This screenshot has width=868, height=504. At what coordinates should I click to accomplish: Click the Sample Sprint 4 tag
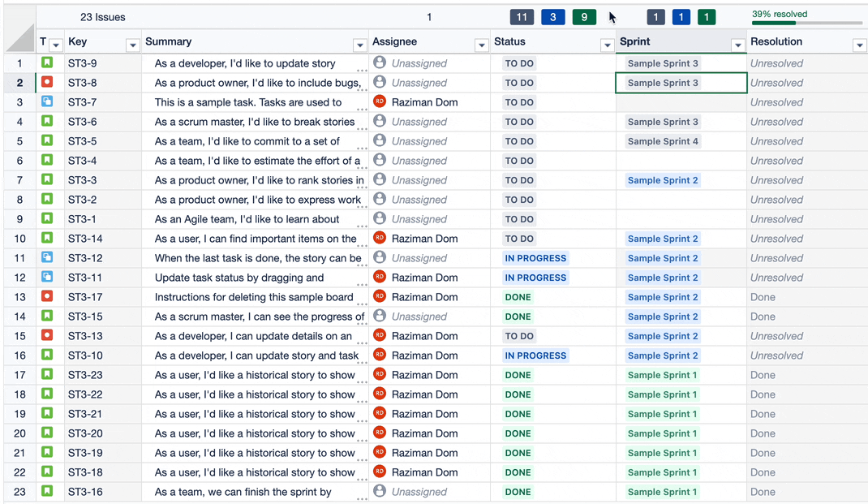click(x=663, y=141)
